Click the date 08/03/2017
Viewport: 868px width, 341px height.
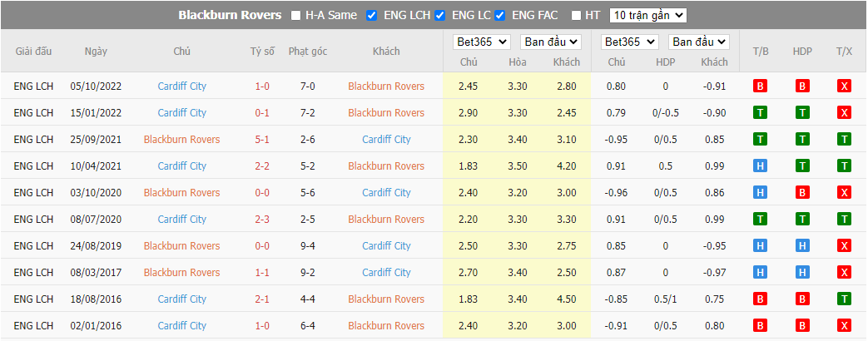(96, 272)
